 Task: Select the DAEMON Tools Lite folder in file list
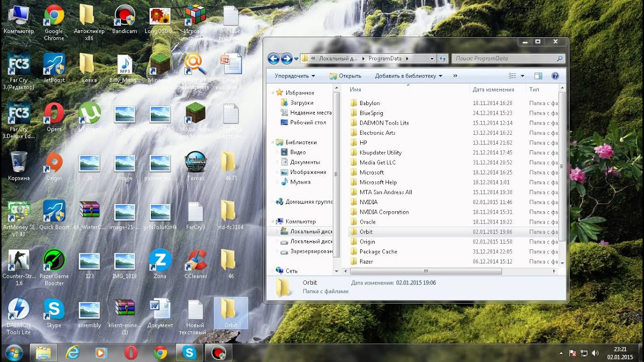pyautogui.click(x=379, y=123)
